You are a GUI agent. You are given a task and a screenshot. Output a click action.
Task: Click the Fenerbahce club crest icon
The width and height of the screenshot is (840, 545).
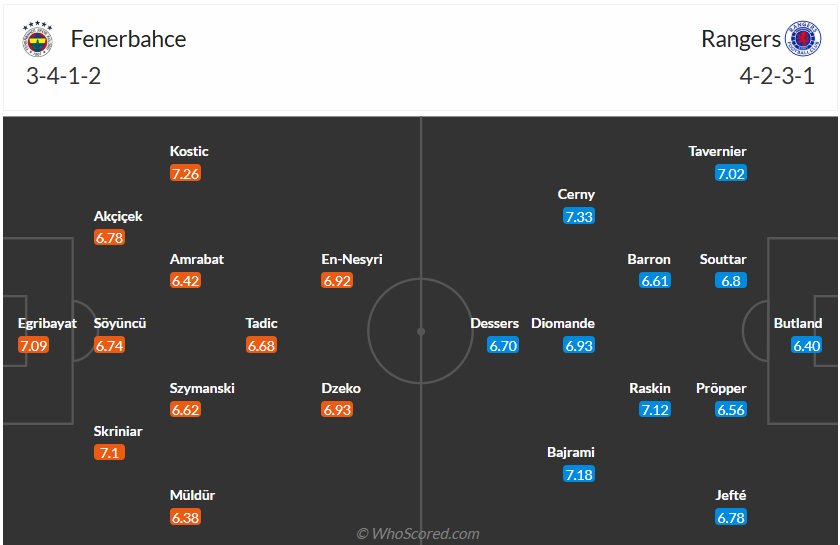tap(37, 40)
